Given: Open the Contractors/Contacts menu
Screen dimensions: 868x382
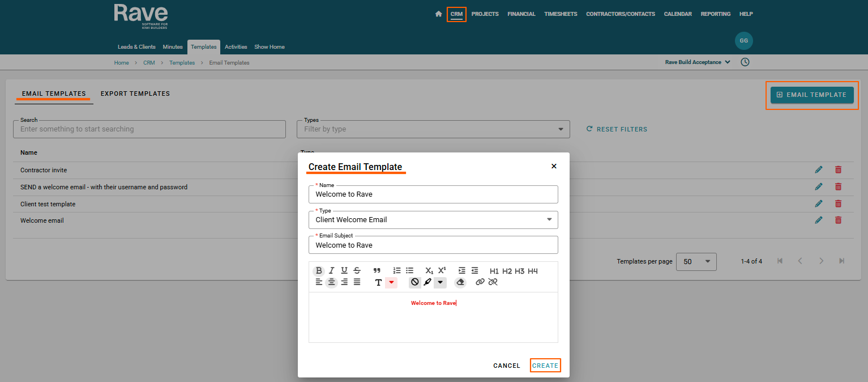Looking at the screenshot, I should [x=621, y=14].
